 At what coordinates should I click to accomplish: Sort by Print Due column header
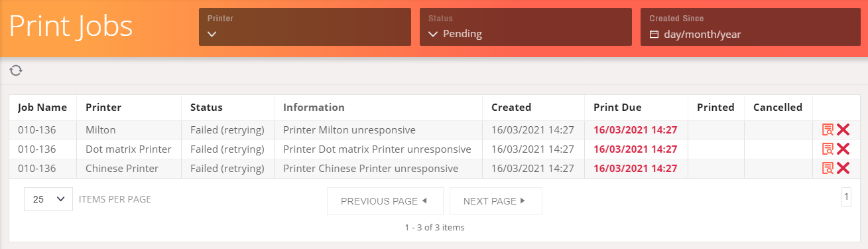click(x=617, y=107)
